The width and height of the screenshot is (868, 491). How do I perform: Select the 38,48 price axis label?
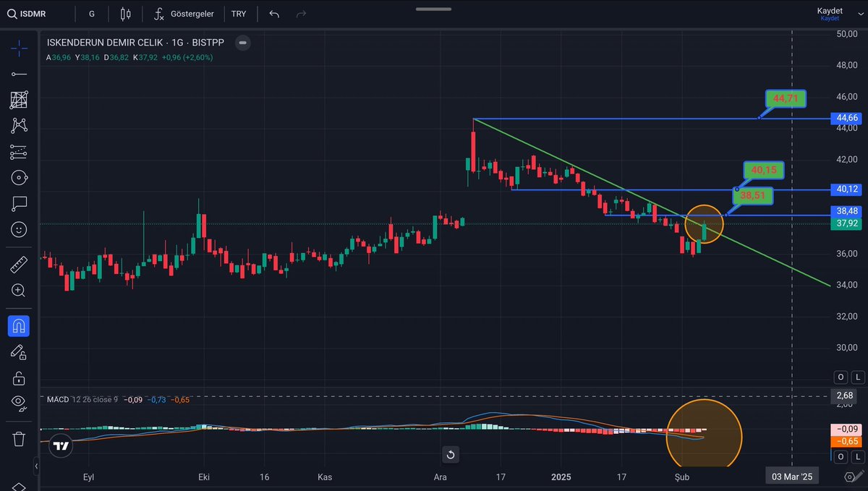[847, 211]
